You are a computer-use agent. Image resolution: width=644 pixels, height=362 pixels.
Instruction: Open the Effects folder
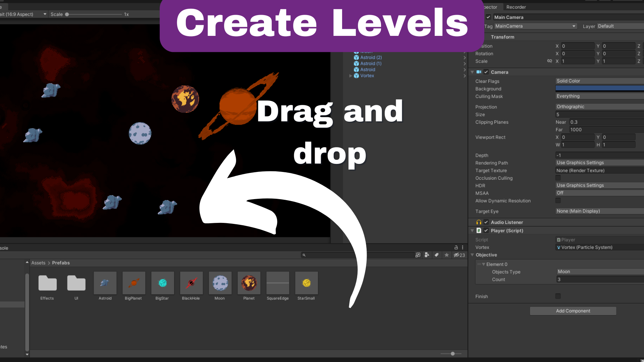pyautogui.click(x=47, y=283)
